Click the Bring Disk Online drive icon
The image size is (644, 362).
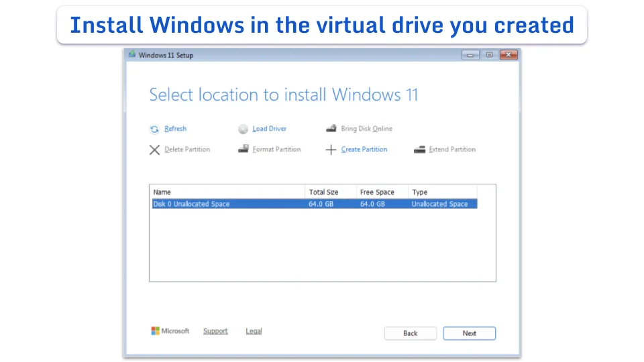[x=331, y=129]
